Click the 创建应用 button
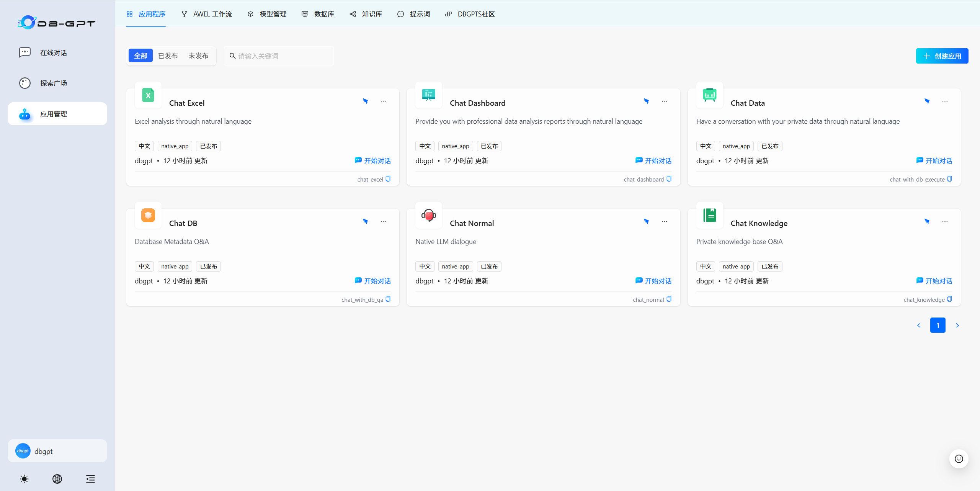This screenshot has height=491, width=980. (x=942, y=56)
